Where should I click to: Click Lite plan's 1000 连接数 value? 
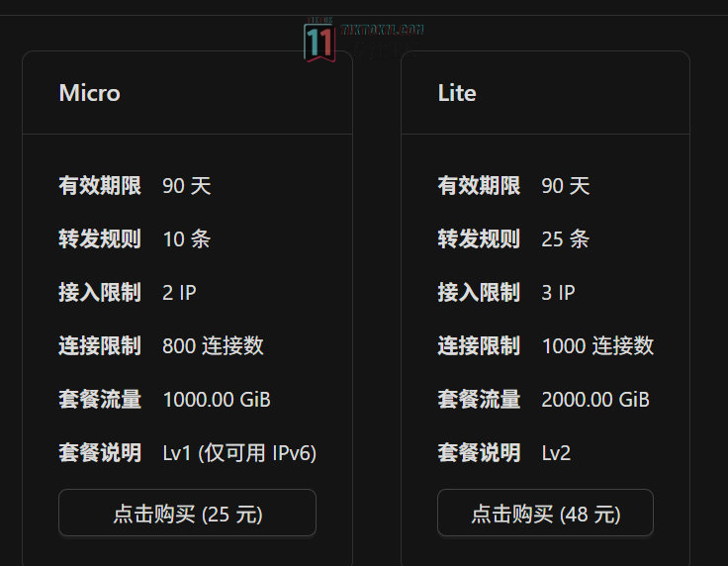597,346
